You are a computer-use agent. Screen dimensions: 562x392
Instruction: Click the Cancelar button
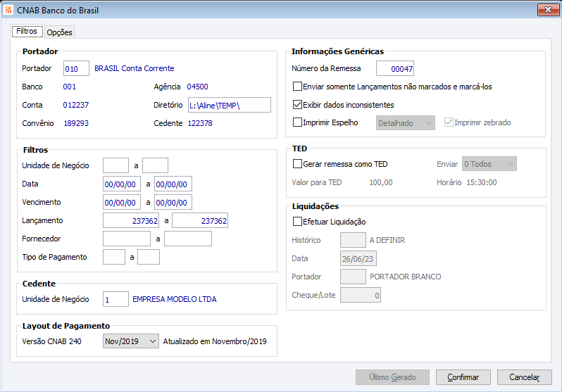[524, 377]
